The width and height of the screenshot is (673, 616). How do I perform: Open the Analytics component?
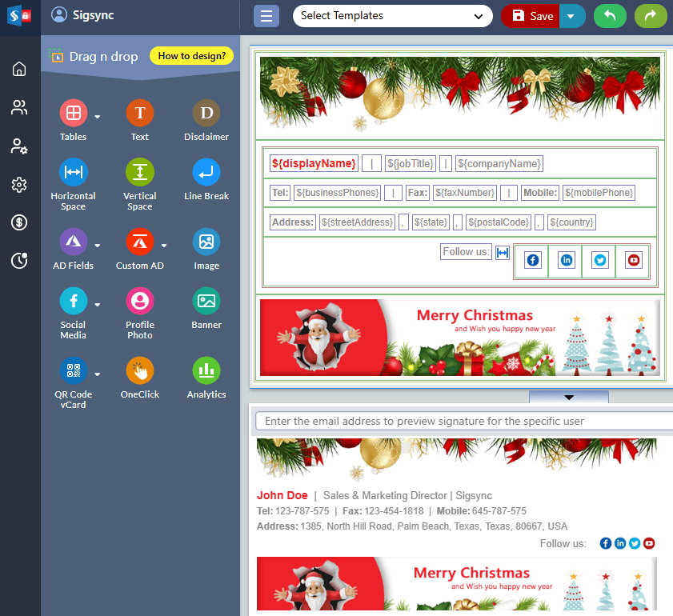click(206, 371)
